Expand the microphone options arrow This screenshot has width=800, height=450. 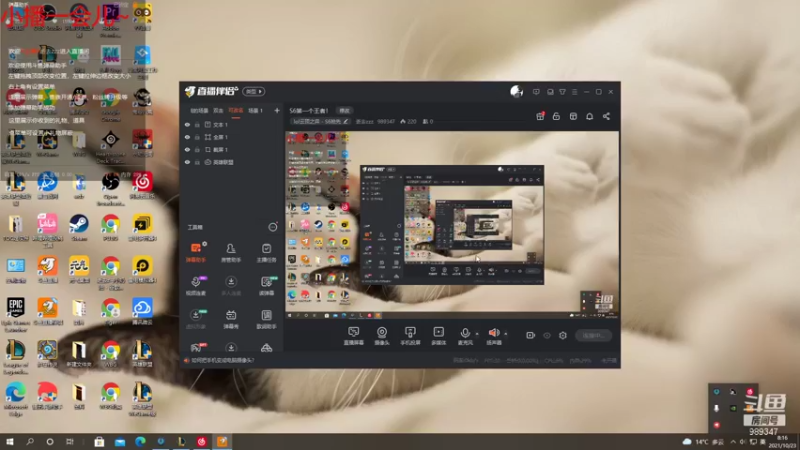coord(477,334)
